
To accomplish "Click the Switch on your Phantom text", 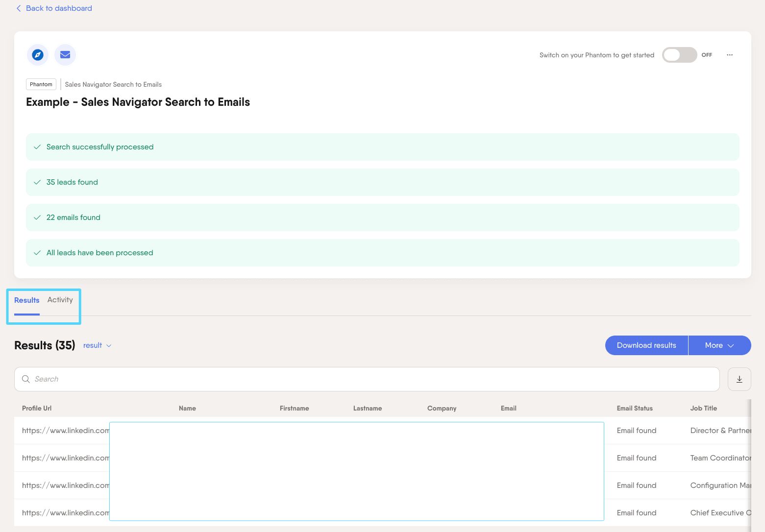I will [x=596, y=55].
